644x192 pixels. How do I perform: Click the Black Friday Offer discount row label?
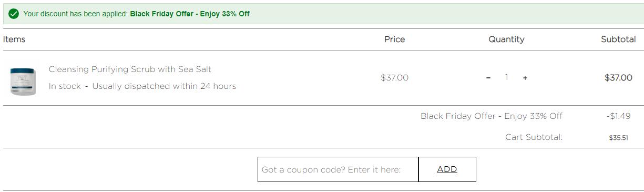492,116
